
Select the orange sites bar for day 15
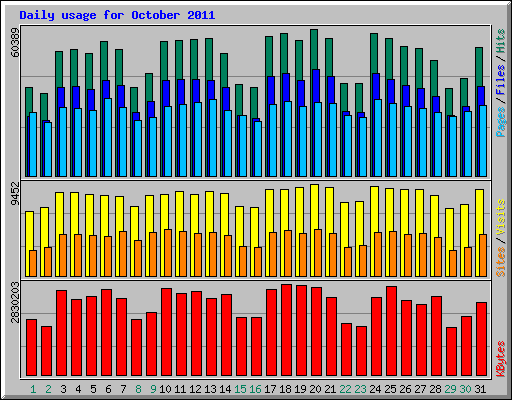(x=243, y=262)
